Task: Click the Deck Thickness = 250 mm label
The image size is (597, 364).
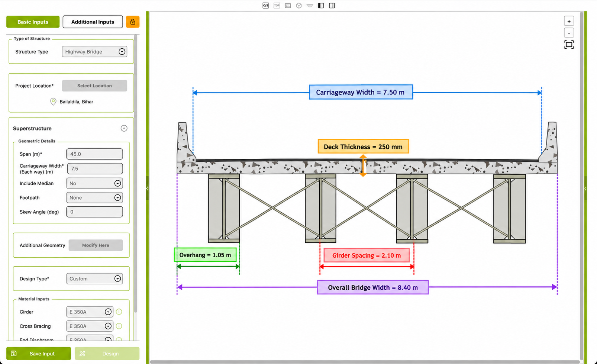Action: point(363,146)
